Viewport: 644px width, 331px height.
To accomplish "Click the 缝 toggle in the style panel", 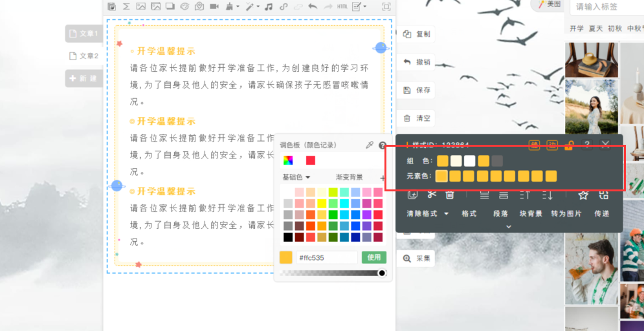I will [534, 145].
